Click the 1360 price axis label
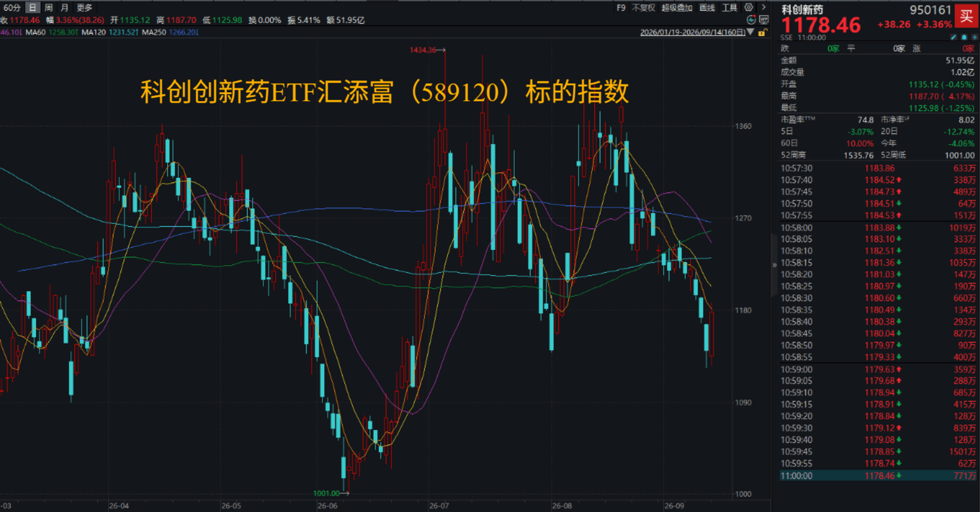The width and height of the screenshot is (980, 512). click(x=743, y=126)
